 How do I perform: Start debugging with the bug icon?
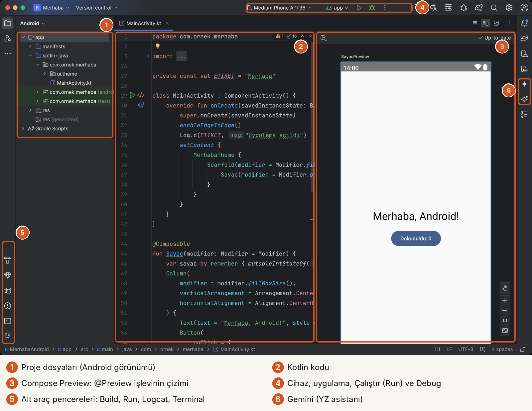tap(372, 8)
